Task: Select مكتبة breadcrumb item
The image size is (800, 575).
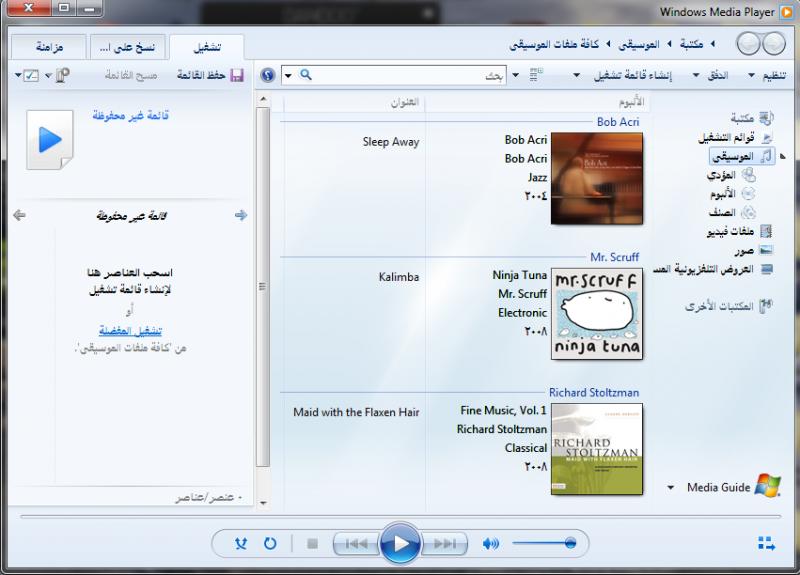Action: pyautogui.click(x=691, y=44)
